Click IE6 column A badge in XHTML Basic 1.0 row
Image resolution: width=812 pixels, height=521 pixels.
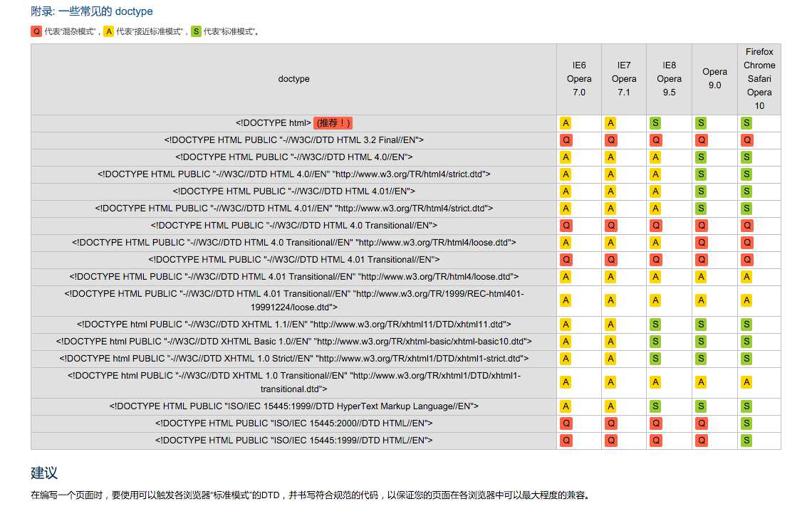click(566, 342)
